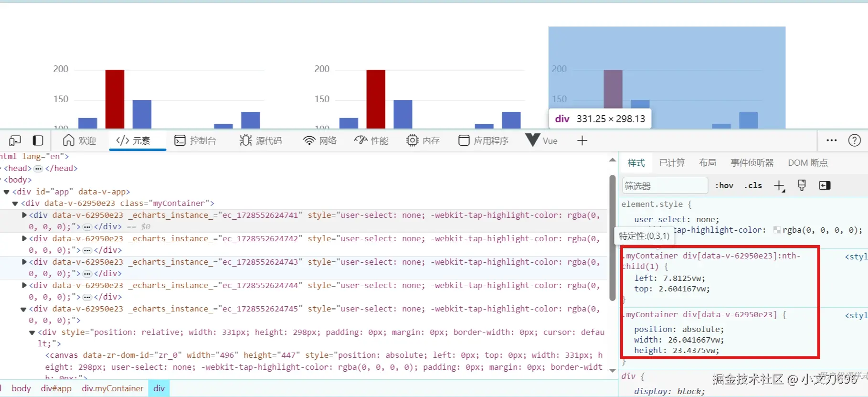Viewport: 868px width, 397px height.
Task: Open the 网络 network tab
Action: [320, 140]
